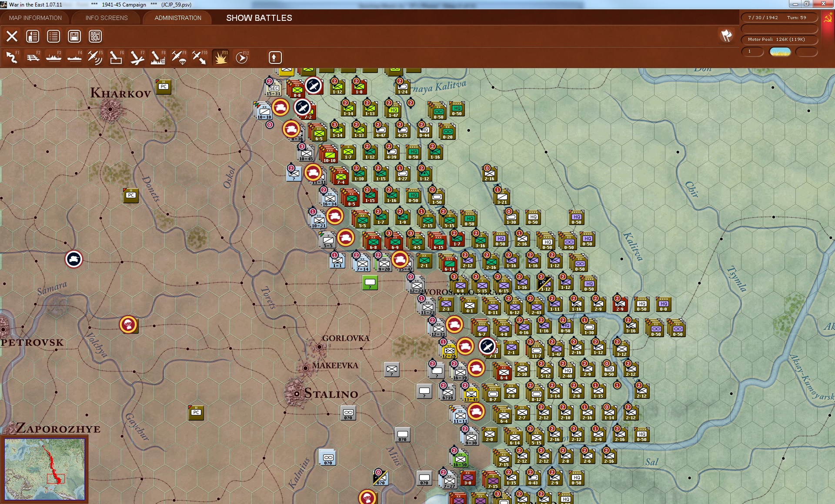Click the Makeevka city marker
Screen dimensions: 835x504
click(x=305, y=368)
